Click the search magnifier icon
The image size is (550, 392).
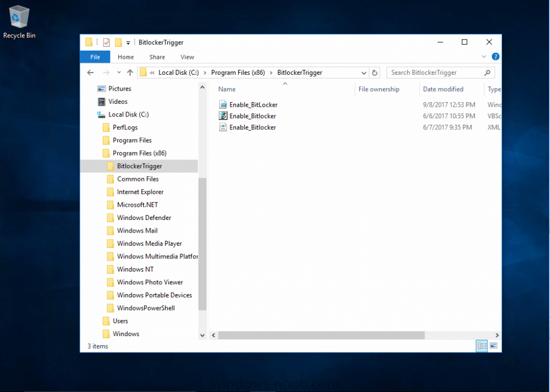point(487,73)
